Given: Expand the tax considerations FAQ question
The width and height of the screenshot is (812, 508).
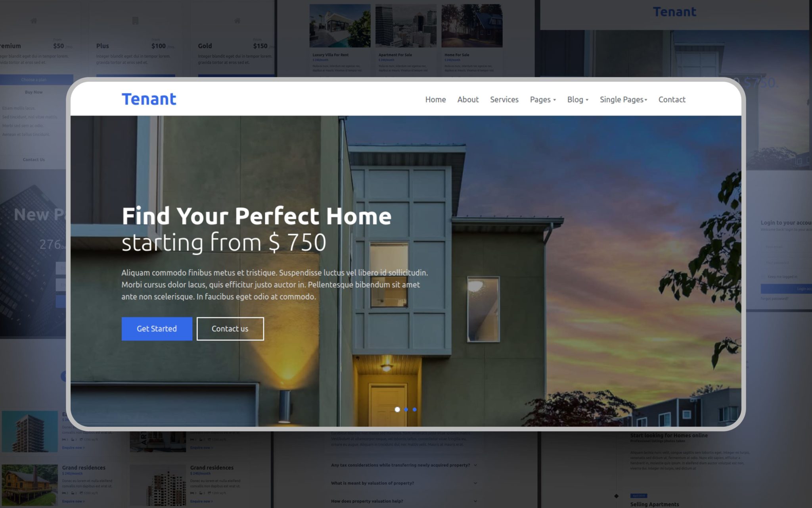Looking at the screenshot, I should 404,465.
